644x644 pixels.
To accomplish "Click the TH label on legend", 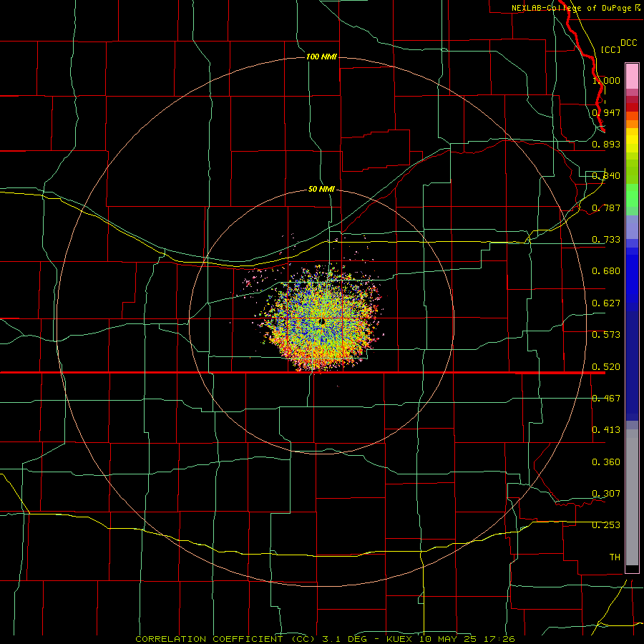I will [x=615, y=557].
